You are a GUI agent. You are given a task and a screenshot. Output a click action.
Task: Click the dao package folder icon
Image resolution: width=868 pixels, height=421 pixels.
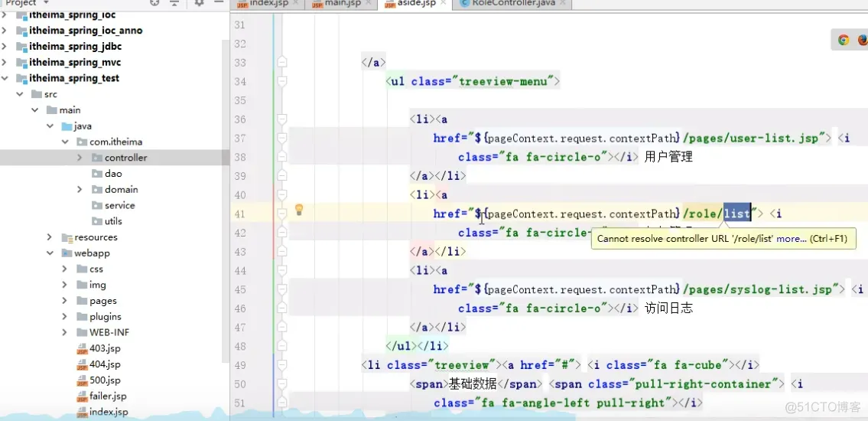point(97,174)
